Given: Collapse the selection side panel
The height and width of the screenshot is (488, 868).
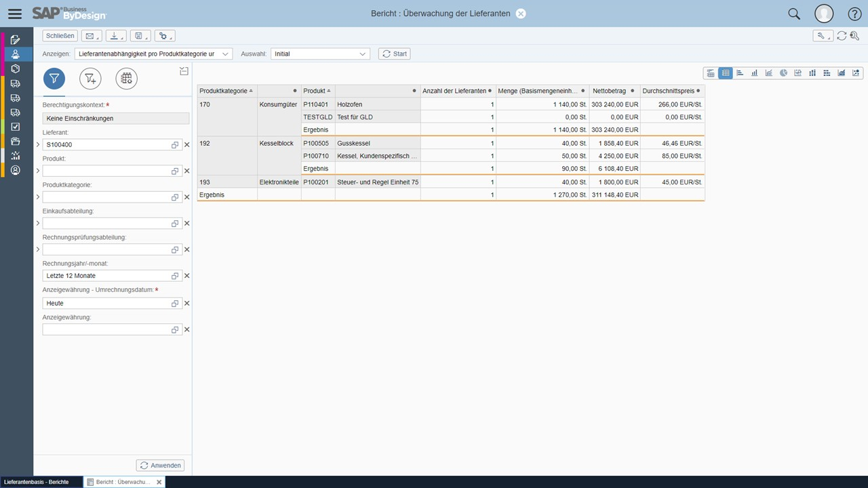Looking at the screenshot, I should point(184,71).
